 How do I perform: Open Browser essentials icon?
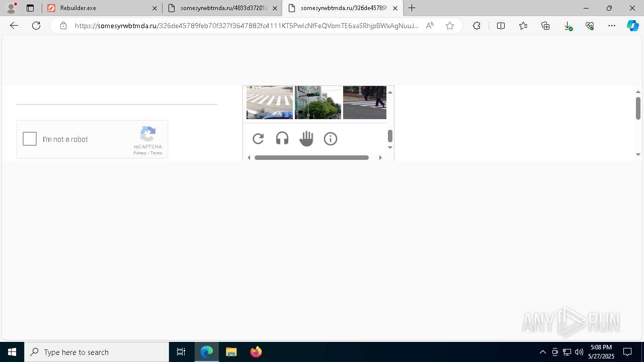[590, 26]
